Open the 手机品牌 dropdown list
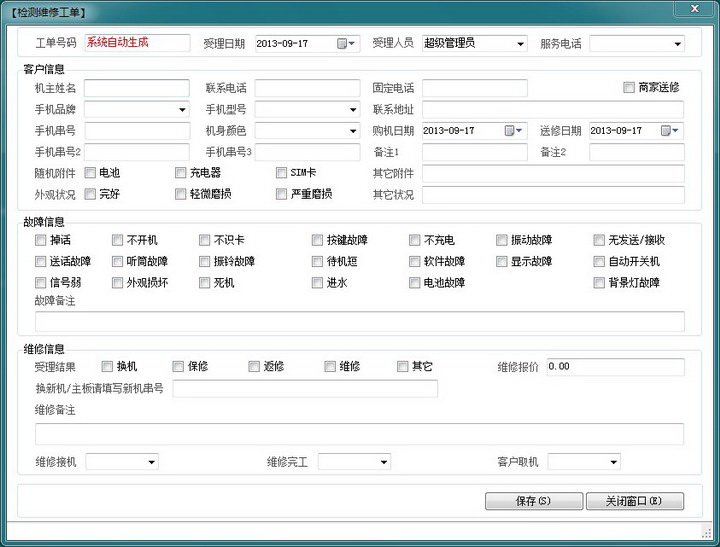720x547 pixels. (182, 110)
